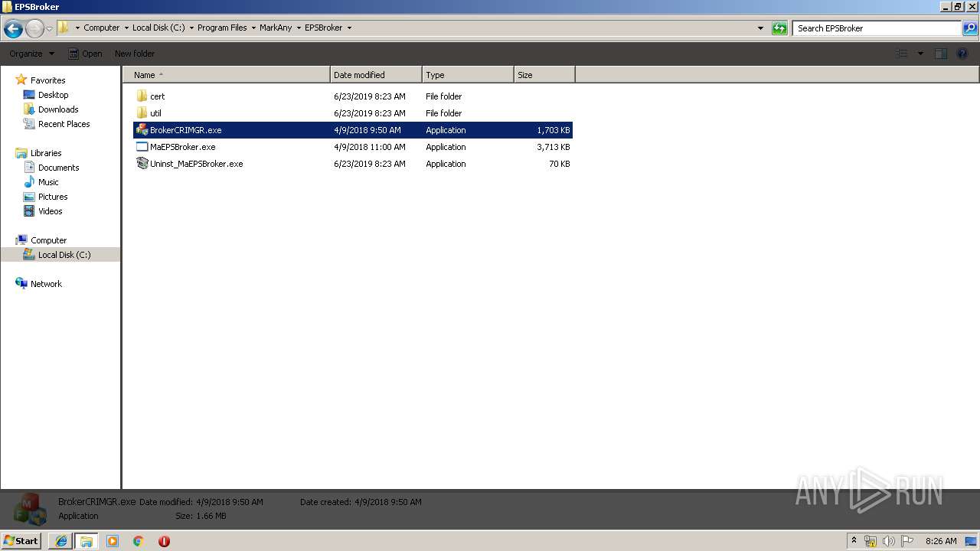Screen dimensions: 980x551
Task: Expand dropdown after MarkAny breadcrumb
Action: 299,28
